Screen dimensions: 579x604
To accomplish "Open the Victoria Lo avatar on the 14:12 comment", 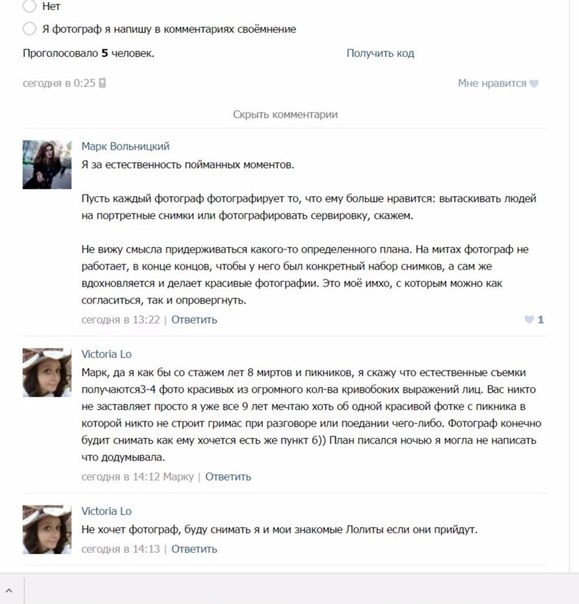I will pos(47,372).
